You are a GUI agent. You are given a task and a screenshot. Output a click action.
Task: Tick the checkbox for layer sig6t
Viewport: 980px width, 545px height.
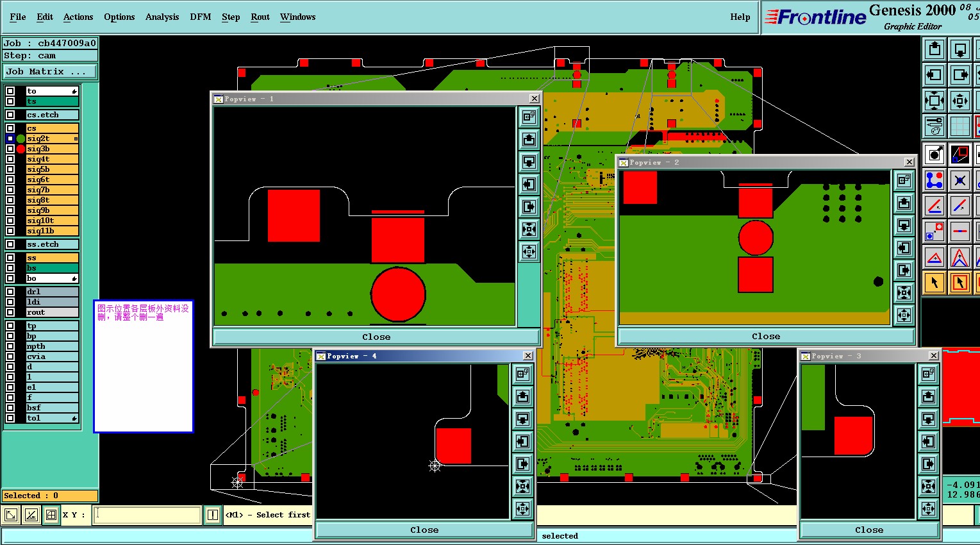pyautogui.click(x=10, y=180)
